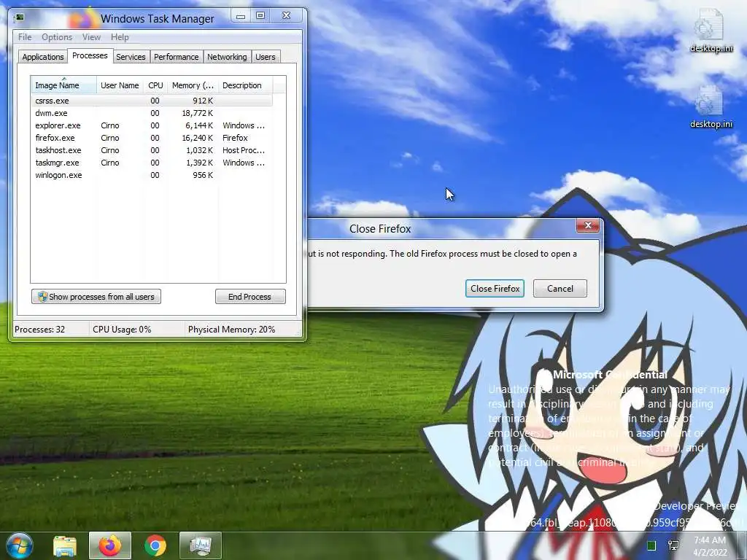Open the Options menu in Task Manager
Viewport: 747px width, 560px height.
click(x=57, y=37)
